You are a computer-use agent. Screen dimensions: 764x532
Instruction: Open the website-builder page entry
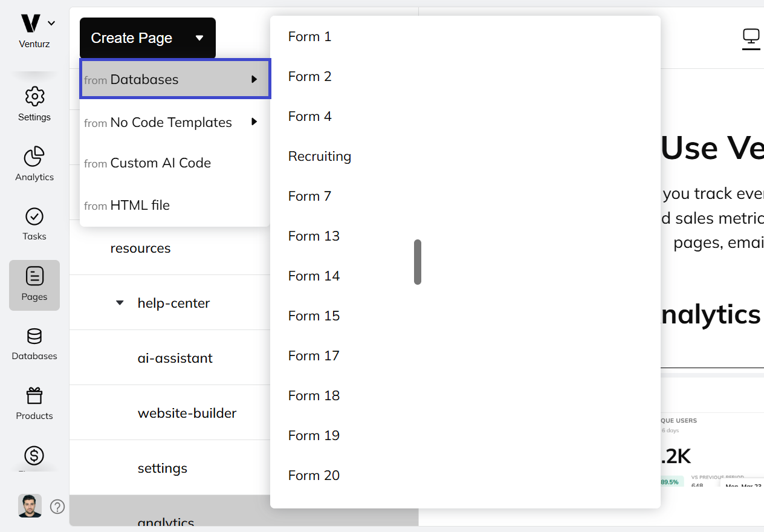[x=187, y=413]
